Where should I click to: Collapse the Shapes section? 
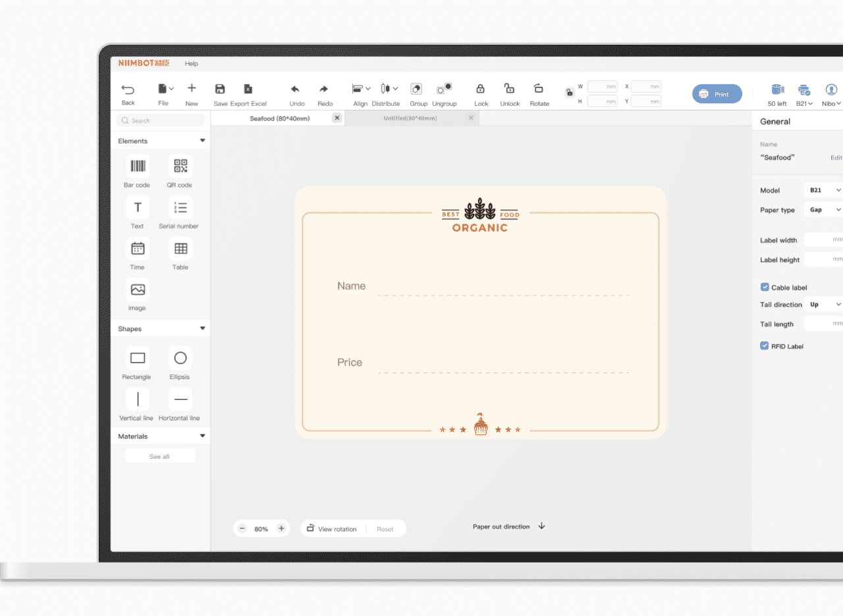[202, 328]
